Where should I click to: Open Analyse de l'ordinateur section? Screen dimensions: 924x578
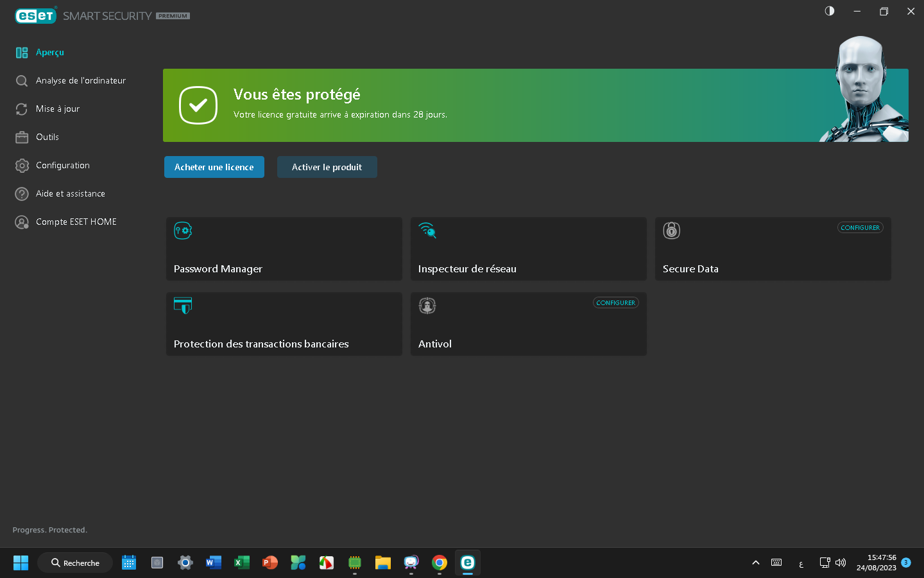pos(81,81)
